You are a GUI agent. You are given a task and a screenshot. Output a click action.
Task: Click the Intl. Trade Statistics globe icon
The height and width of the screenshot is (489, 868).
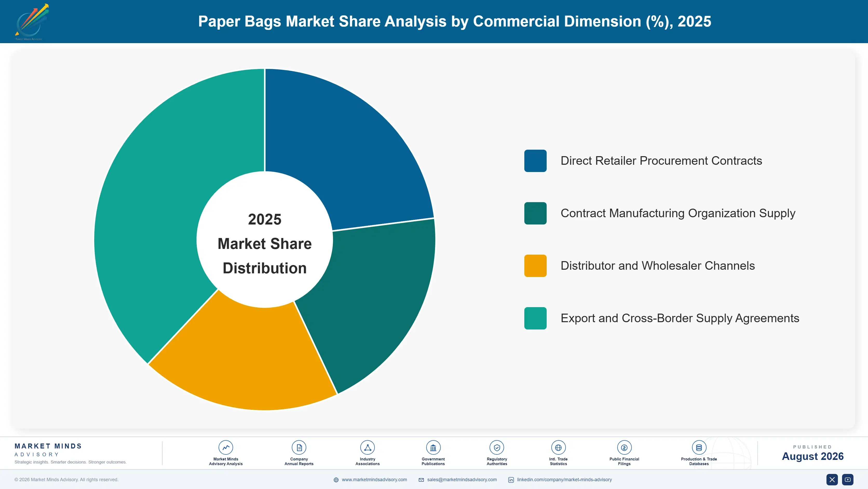(558, 447)
